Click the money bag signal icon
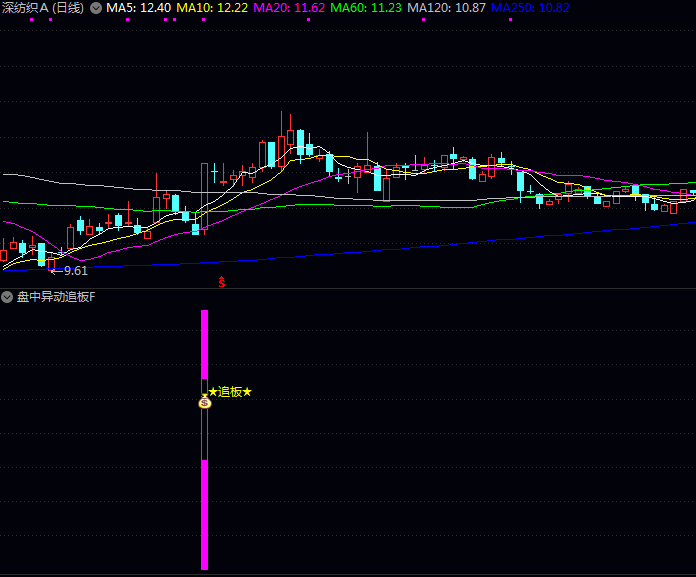Viewport: 696px width, 577px height. point(205,402)
